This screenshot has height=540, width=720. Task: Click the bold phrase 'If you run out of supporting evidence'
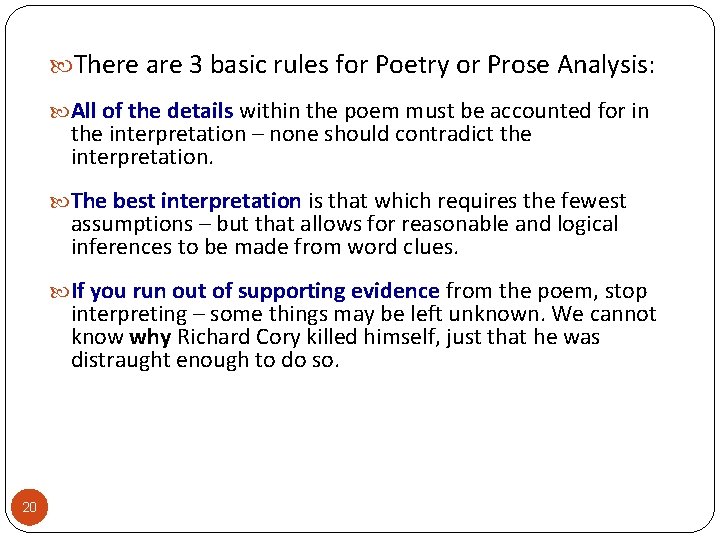click(x=255, y=292)
